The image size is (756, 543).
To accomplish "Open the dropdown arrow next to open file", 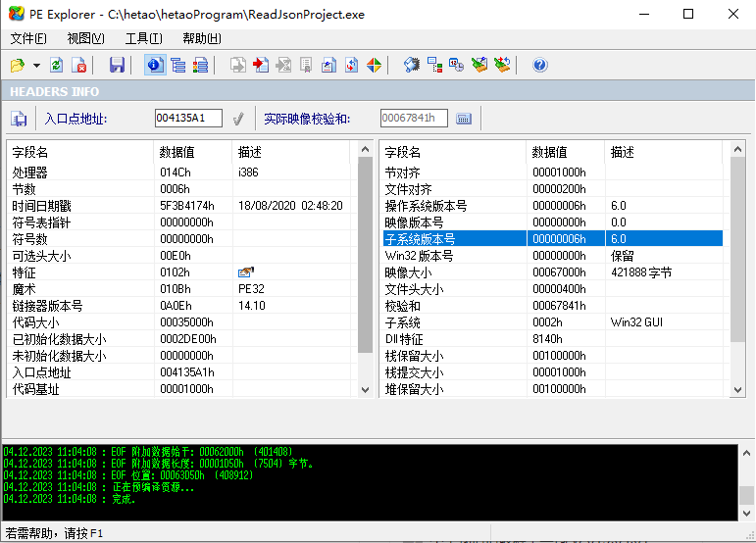I will 36,66.
